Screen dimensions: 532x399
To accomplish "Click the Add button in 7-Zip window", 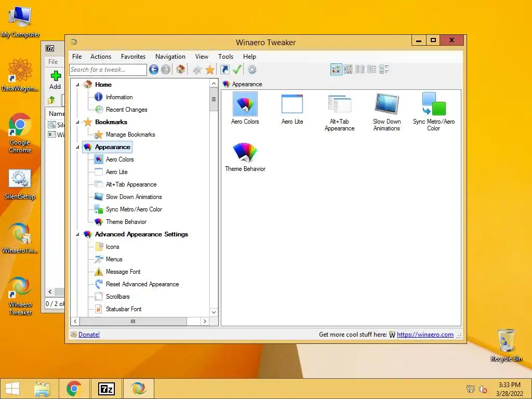I will click(x=55, y=80).
